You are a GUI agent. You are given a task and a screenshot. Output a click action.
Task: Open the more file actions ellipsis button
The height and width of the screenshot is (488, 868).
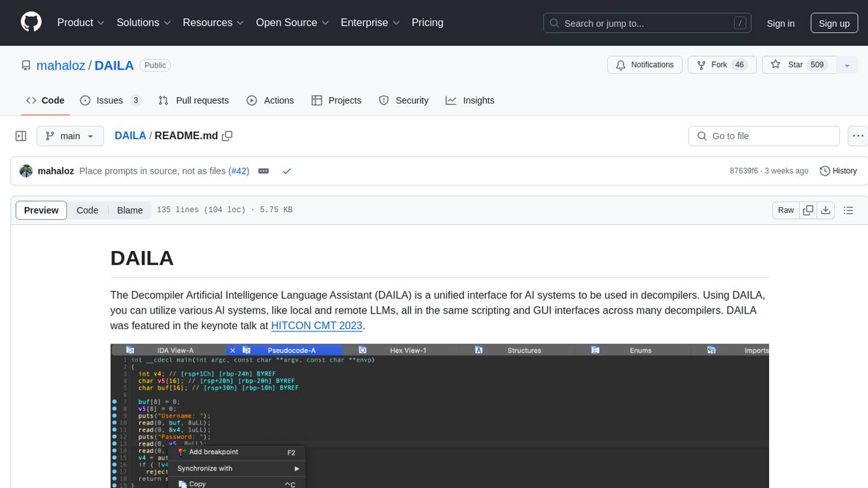(858, 136)
